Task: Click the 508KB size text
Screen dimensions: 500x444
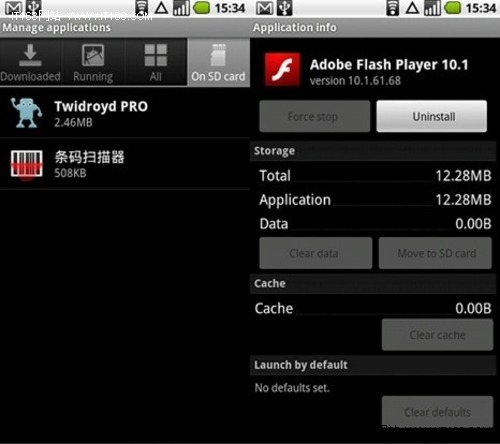Action: click(70, 173)
